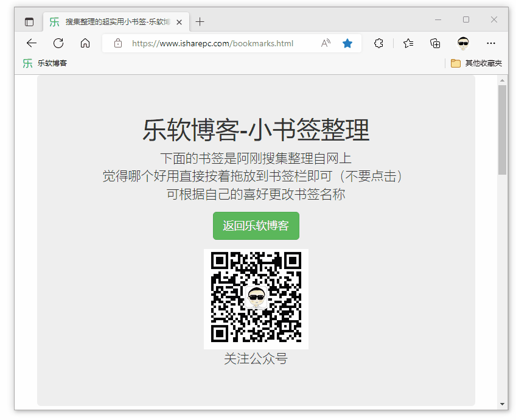Refresh the current page
Image resolution: width=516 pixels, height=420 pixels.
coord(58,43)
